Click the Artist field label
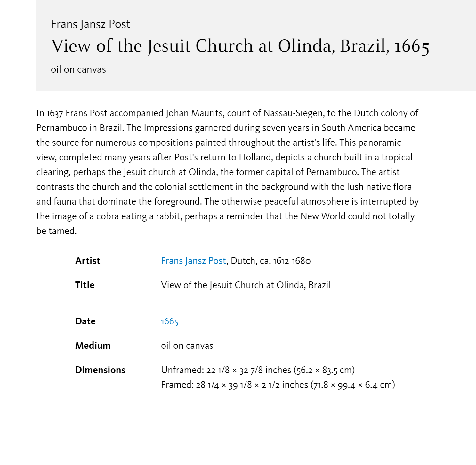The image size is (476, 465). 88,261
